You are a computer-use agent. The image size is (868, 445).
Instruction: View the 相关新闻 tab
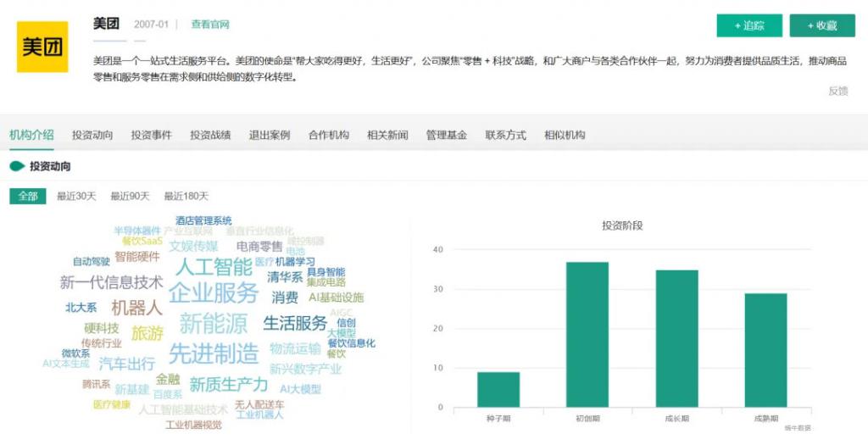point(387,135)
